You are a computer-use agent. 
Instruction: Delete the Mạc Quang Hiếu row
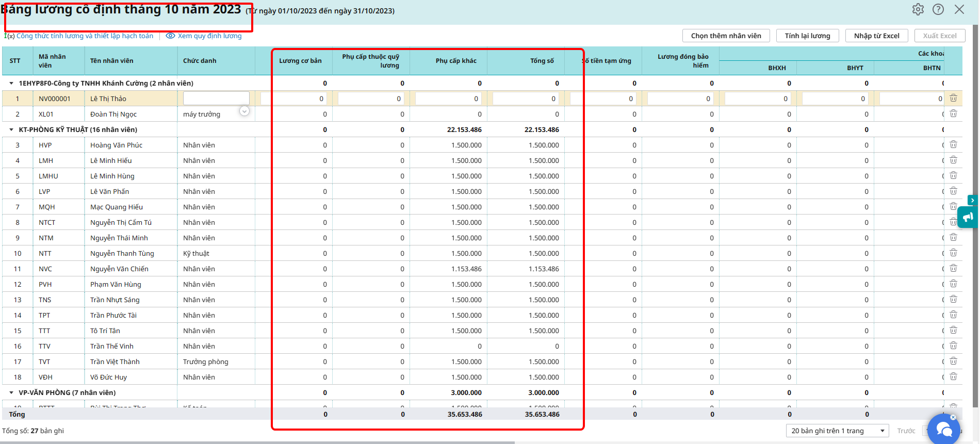click(x=953, y=206)
